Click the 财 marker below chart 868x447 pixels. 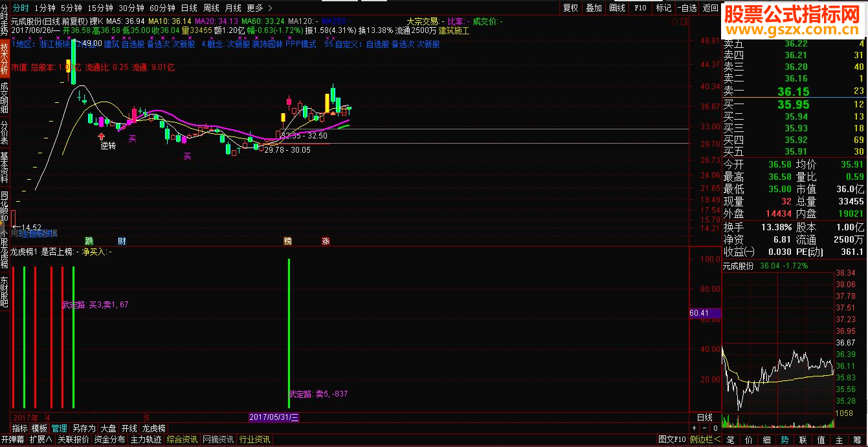tap(122, 241)
